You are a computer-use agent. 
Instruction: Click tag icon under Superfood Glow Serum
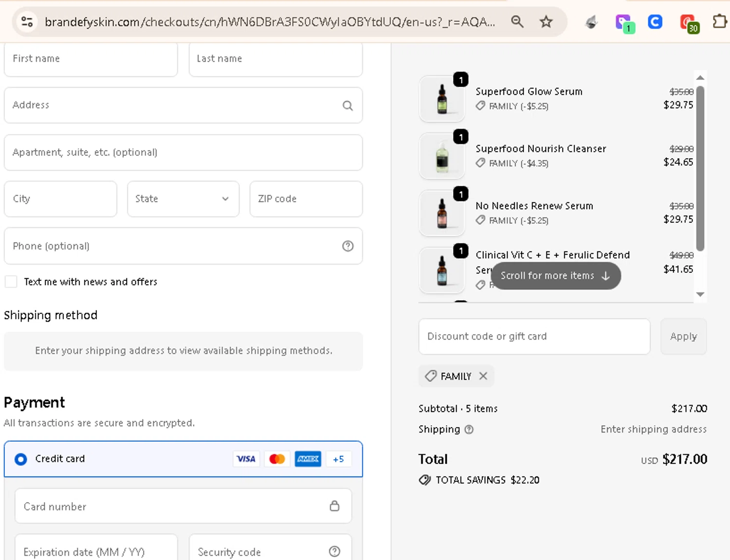480,106
